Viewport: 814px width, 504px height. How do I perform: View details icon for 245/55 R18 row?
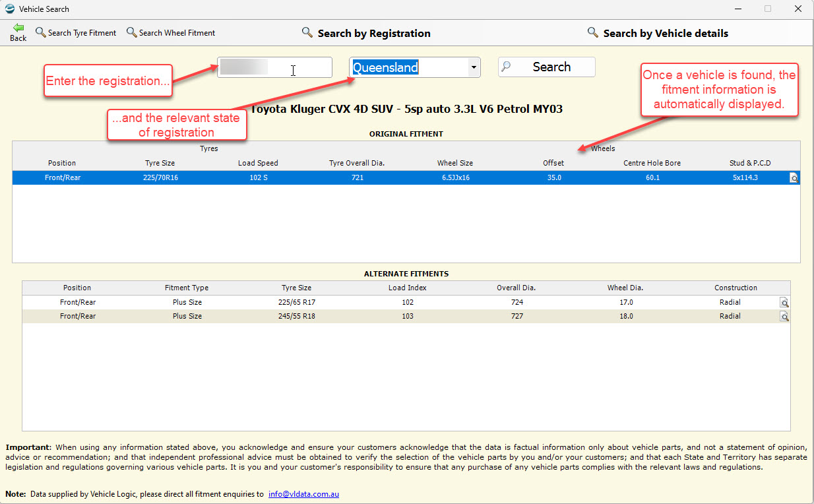click(x=784, y=317)
